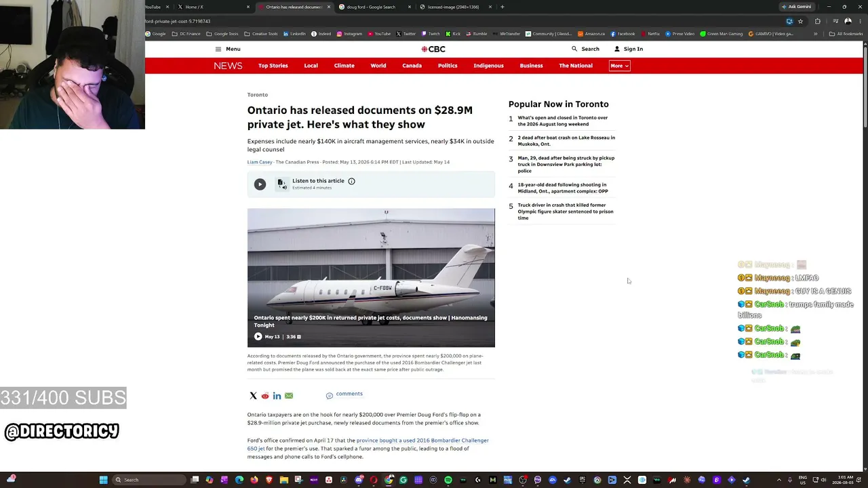Open the Lake Rosseau boat crash story
The image size is (868, 488).
pyautogui.click(x=566, y=141)
